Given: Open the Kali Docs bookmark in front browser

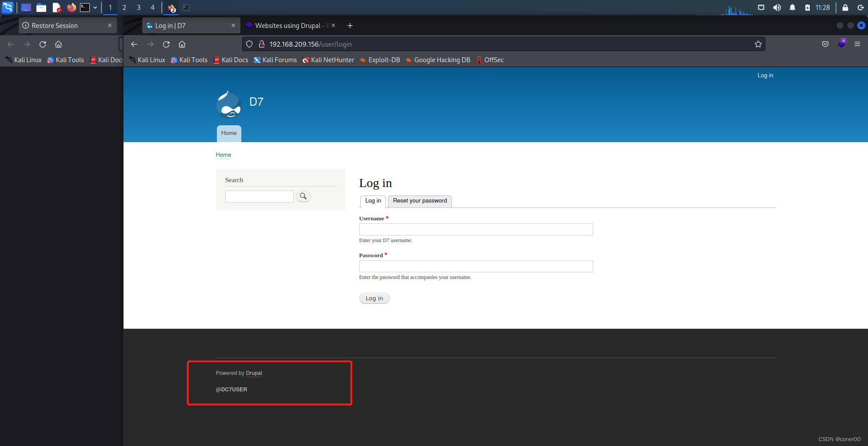Looking at the screenshot, I should [231, 60].
